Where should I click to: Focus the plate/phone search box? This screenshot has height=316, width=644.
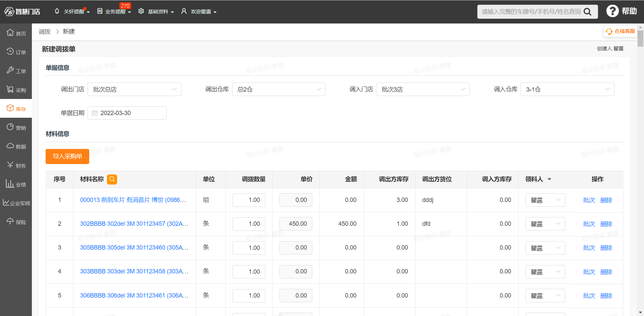pyautogui.click(x=531, y=12)
